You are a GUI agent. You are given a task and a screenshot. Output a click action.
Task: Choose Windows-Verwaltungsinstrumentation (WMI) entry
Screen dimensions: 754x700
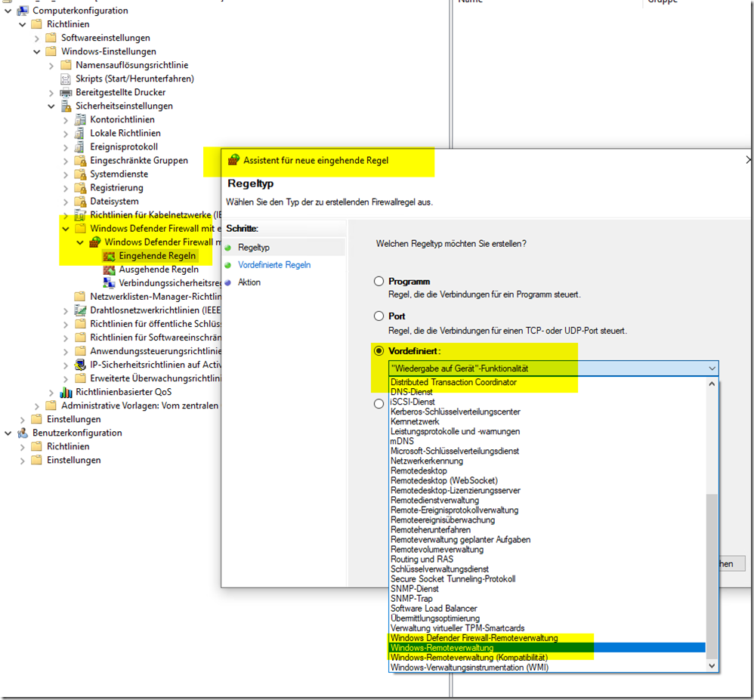547,668
